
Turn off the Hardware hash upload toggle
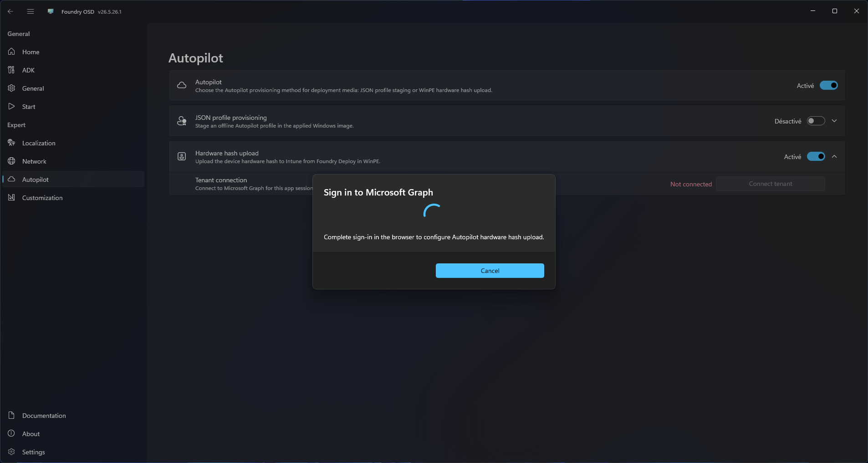click(x=816, y=156)
